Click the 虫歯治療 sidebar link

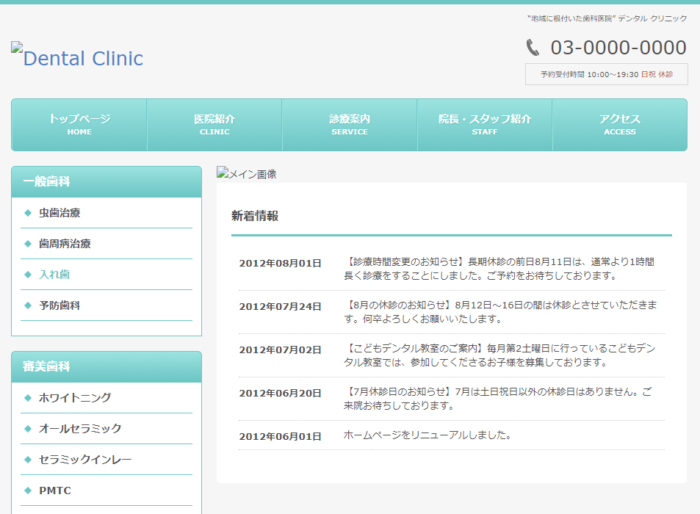pos(59,213)
